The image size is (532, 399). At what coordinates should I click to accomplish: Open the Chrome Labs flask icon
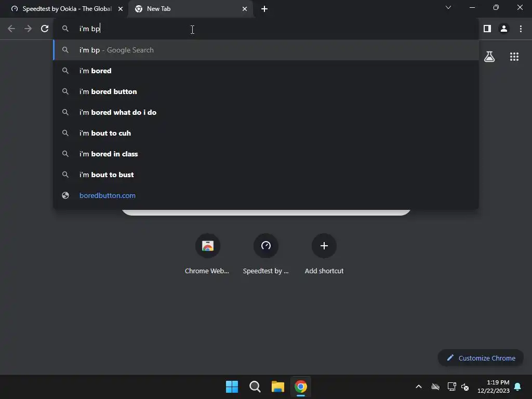[489, 57]
